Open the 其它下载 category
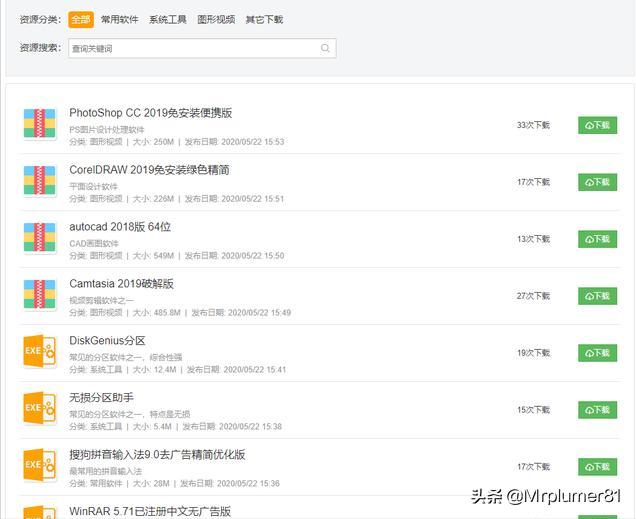The height and width of the screenshot is (519, 636). (264, 19)
